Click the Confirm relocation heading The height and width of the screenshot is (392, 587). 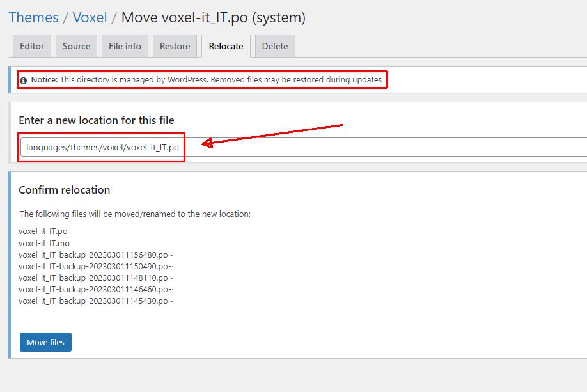click(x=65, y=190)
